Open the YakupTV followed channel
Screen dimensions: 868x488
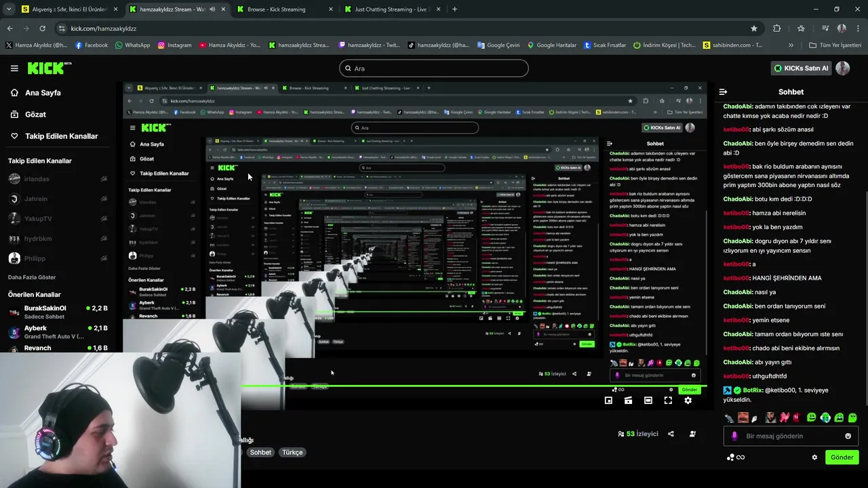point(58,219)
